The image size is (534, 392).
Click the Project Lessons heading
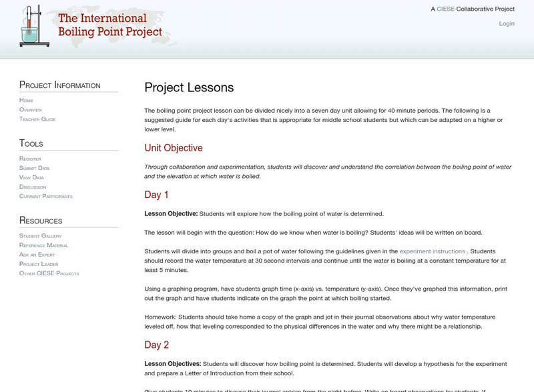(189, 87)
